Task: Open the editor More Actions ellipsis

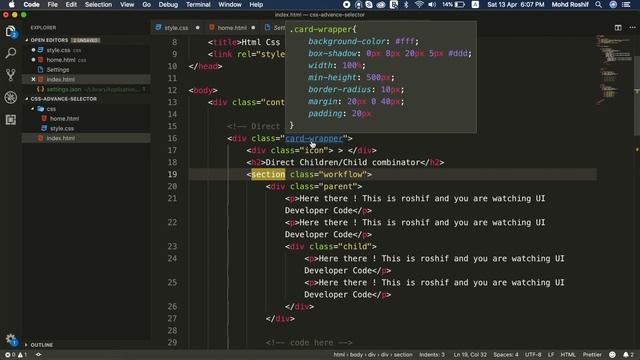Action: click(x=632, y=28)
